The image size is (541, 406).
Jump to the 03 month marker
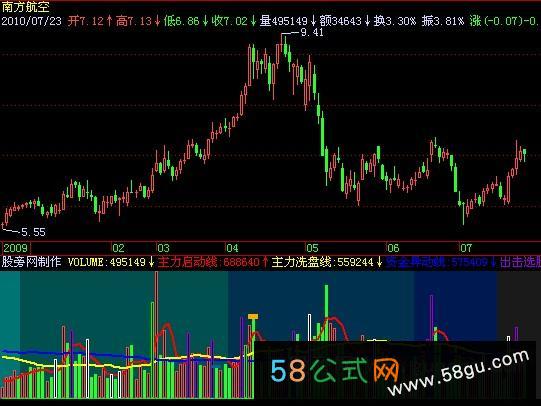(x=164, y=248)
